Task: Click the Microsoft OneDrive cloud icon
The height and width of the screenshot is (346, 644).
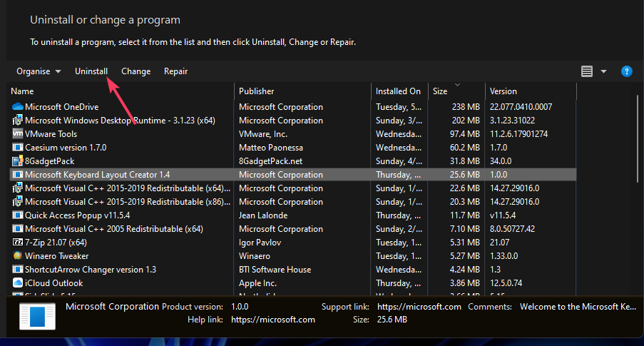Action: (x=18, y=107)
